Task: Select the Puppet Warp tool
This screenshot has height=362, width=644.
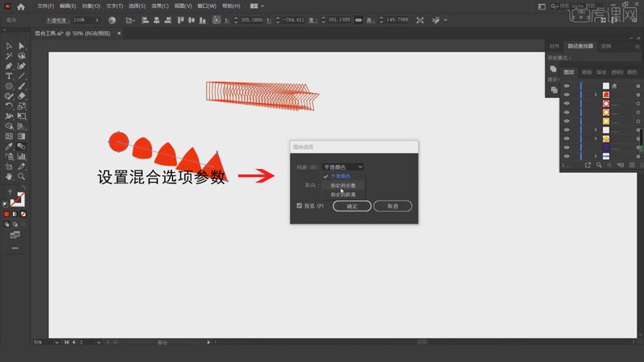Action: pos(9,116)
